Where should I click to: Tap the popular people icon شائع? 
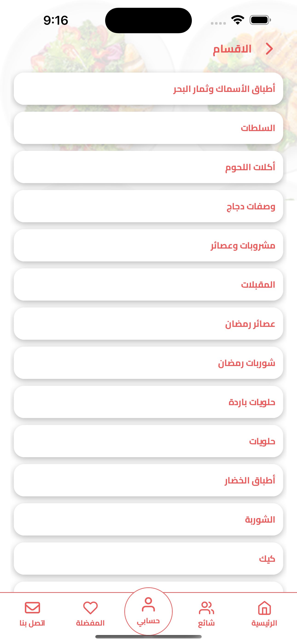point(206,608)
